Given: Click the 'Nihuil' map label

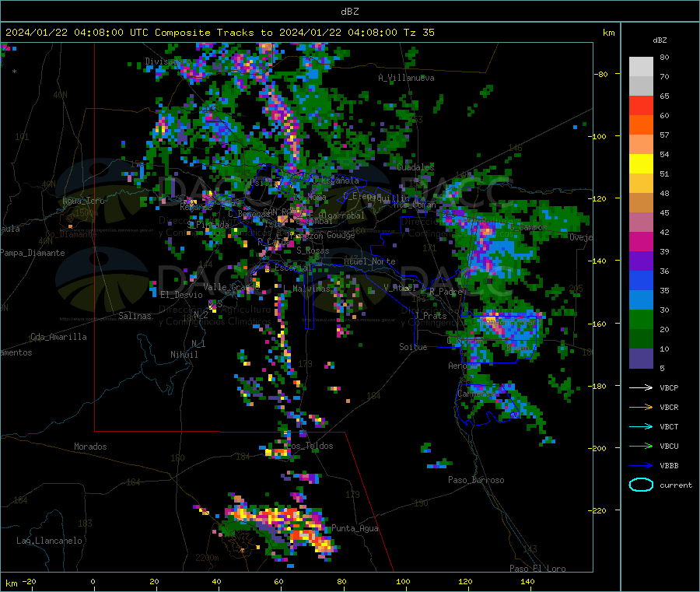Looking at the screenshot, I should point(184,355).
